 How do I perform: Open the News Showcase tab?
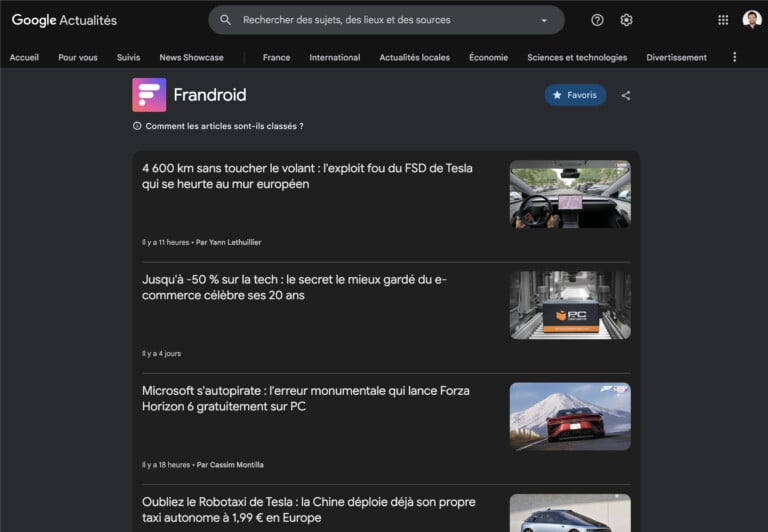tap(192, 57)
